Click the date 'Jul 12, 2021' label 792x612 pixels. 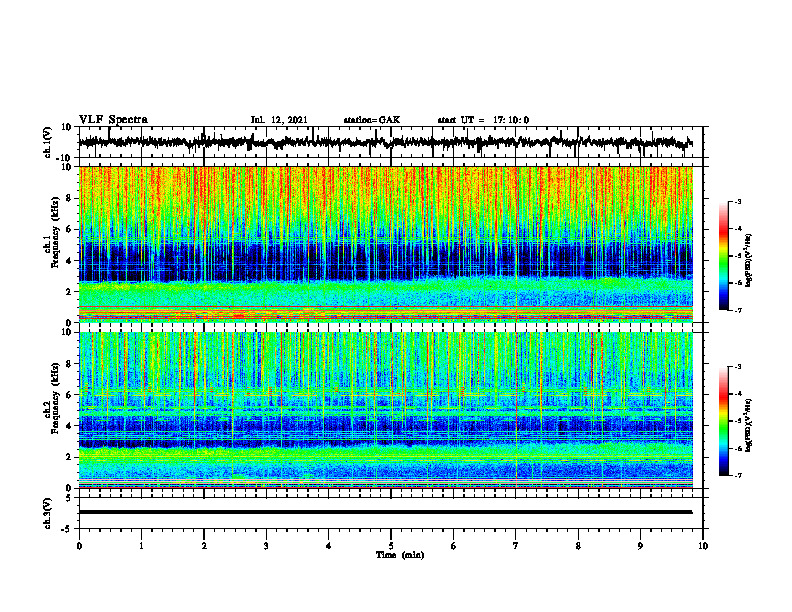point(279,120)
